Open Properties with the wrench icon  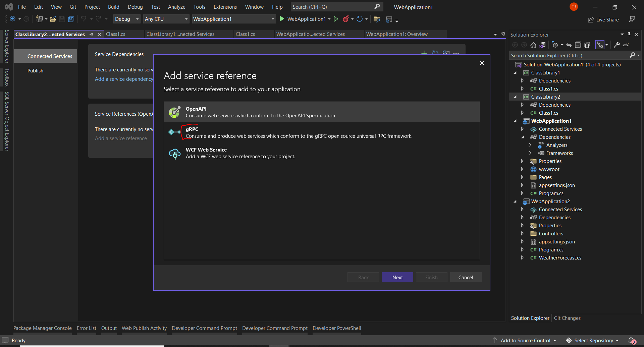point(618,45)
